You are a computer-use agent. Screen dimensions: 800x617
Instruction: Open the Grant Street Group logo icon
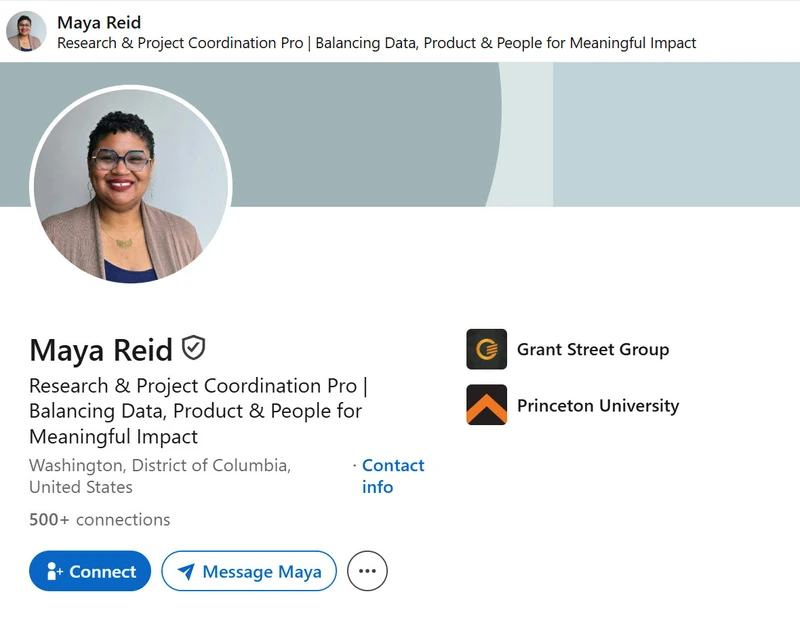point(486,349)
